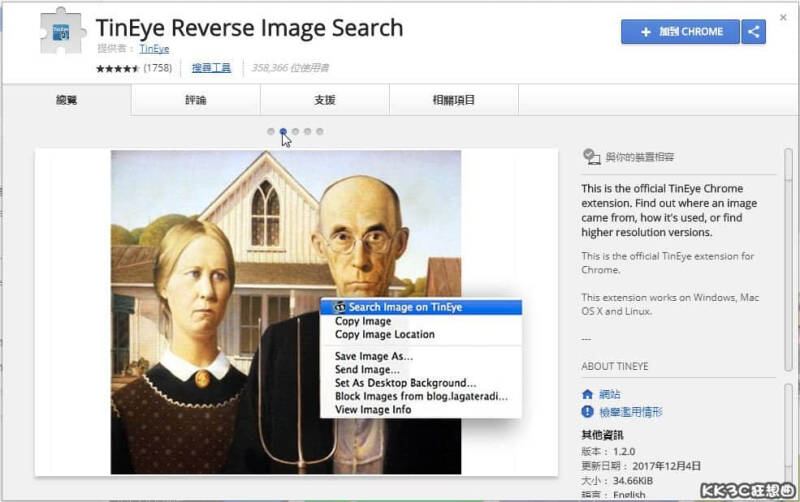Click the TinEye icon in context menu
Image resolution: width=800 pixels, height=502 pixels.
(340, 307)
